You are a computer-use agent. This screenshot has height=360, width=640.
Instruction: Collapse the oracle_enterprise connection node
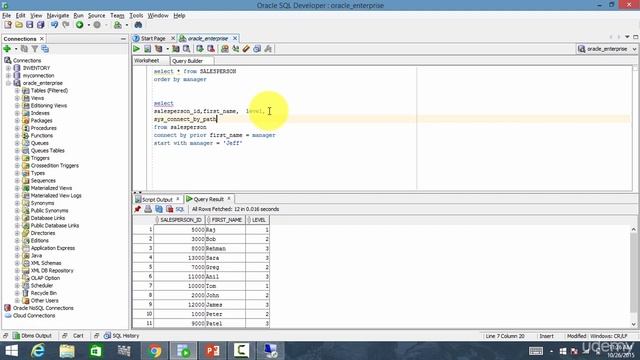point(8,83)
